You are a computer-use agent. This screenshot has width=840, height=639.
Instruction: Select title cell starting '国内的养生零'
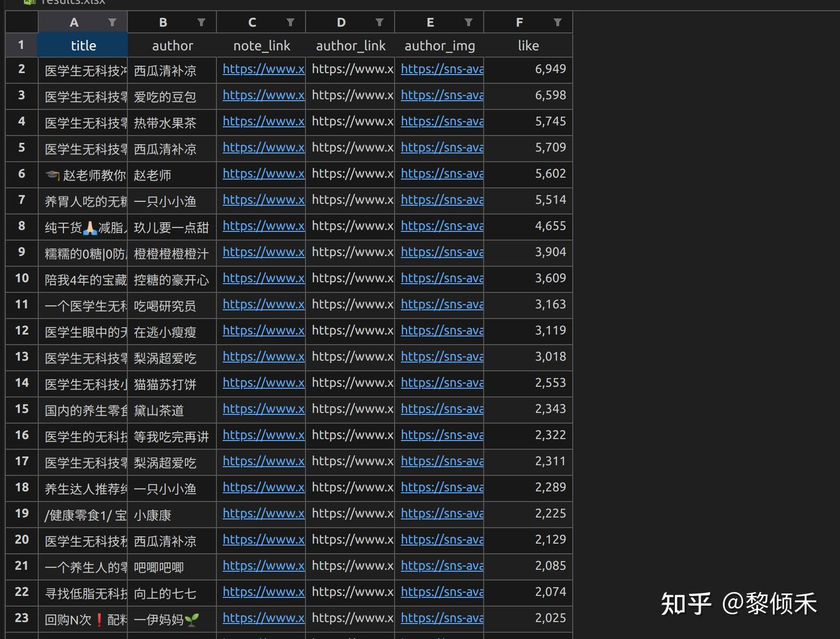[83, 409]
